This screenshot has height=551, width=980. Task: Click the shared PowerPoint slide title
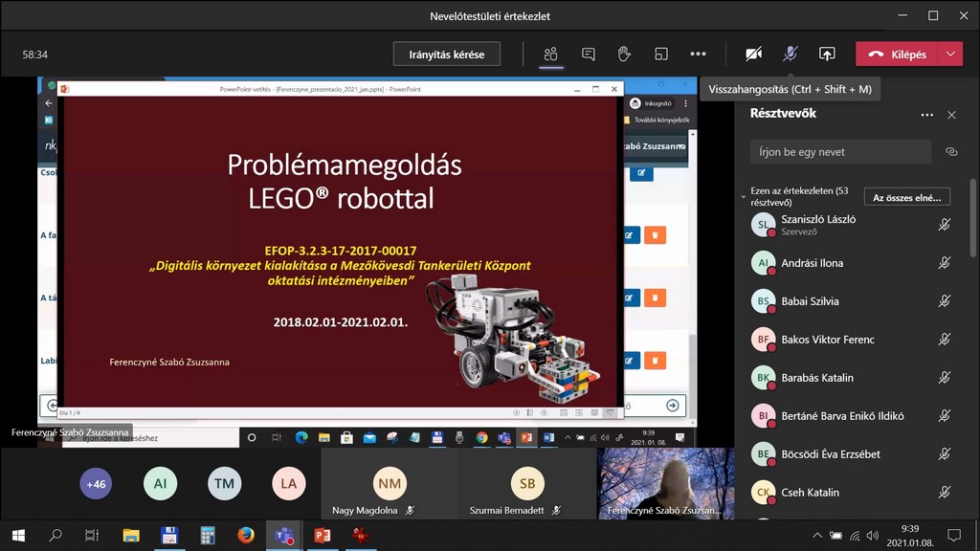click(x=344, y=182)
